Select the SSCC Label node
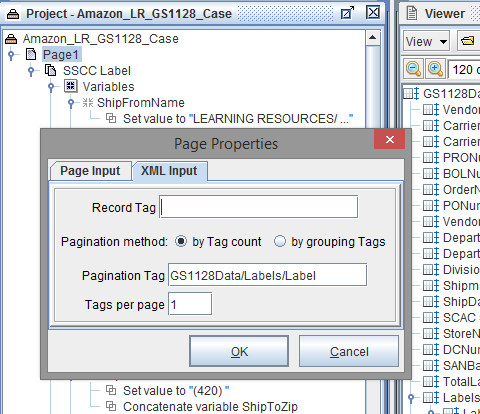Image resolution: width=480 pixels, height=414 pixels. pyautogui.click(x=97, y=71)
